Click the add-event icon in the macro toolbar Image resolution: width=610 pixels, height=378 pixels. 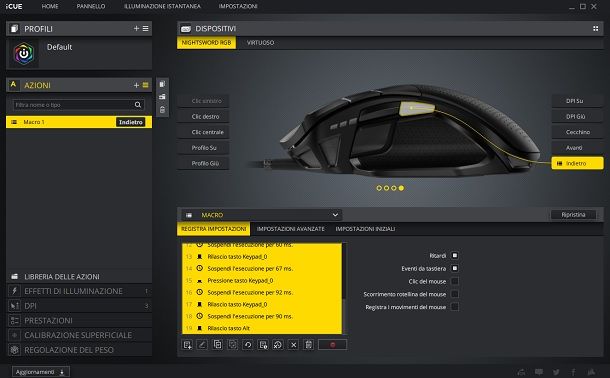(187, 345)
